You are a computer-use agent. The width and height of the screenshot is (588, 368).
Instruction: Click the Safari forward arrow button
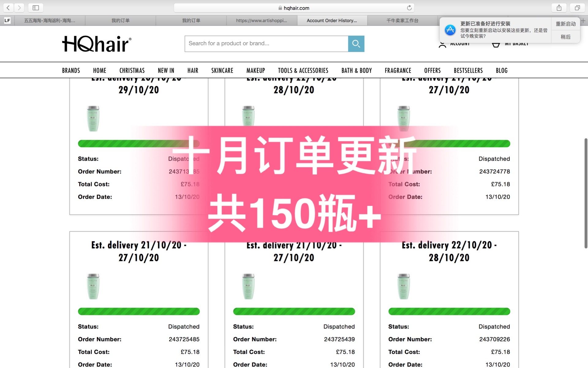tap(19, 8)
